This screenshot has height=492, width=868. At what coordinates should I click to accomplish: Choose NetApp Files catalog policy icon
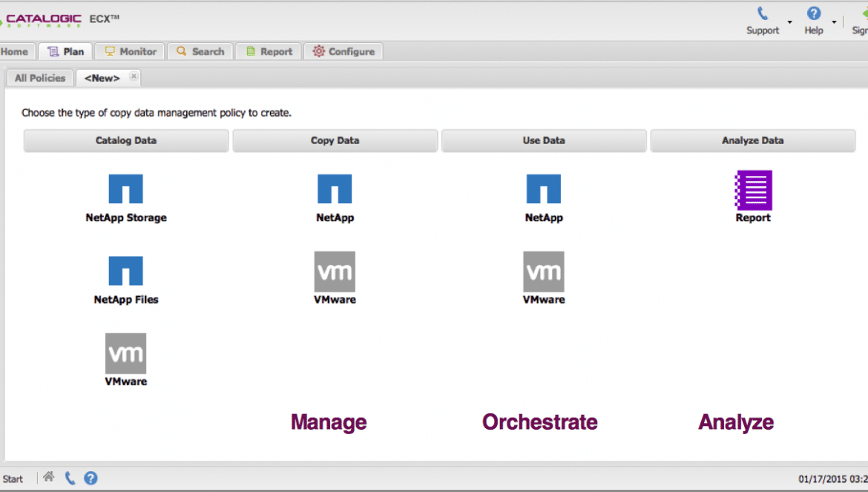[125, 271]
